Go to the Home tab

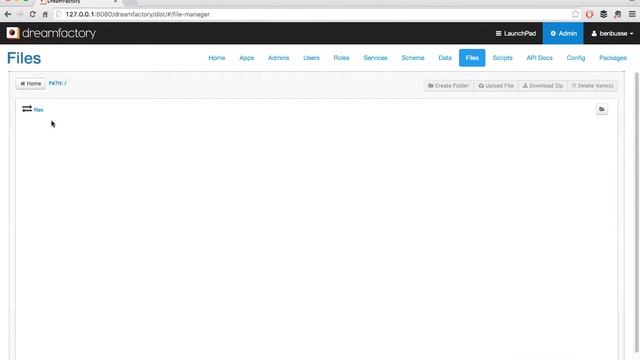click(217, 58)
